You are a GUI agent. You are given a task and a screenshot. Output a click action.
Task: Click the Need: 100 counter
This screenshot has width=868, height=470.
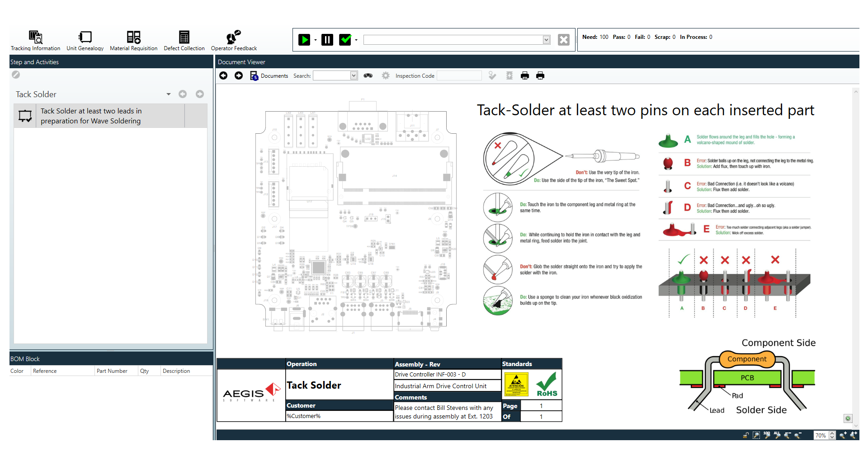[x=595, y=37]
